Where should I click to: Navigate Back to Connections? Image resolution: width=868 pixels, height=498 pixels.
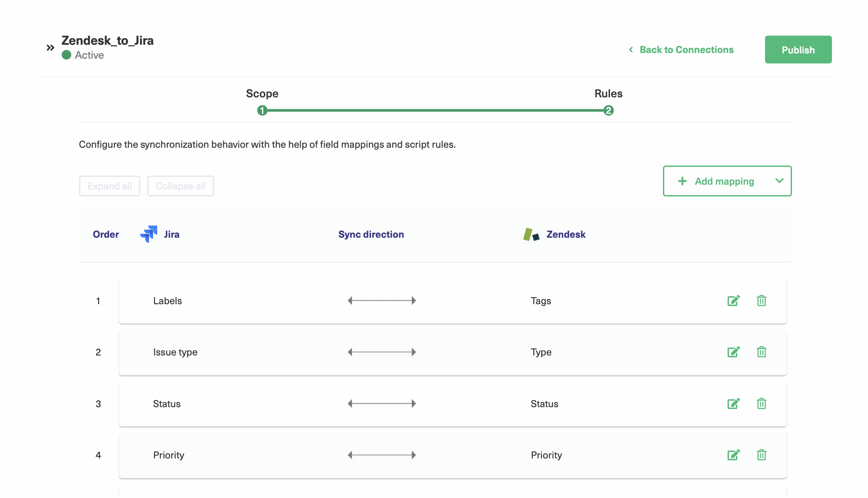pyautogui.click(x=686, y=50)
